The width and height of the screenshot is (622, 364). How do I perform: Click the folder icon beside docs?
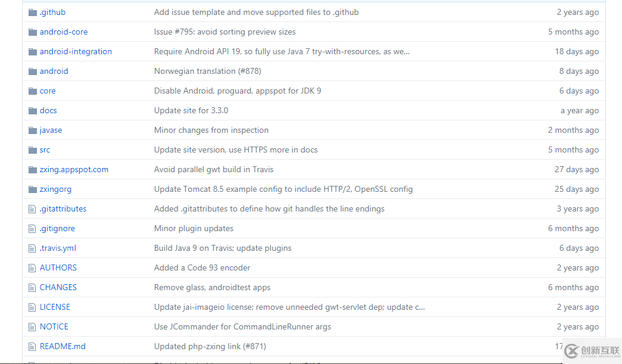33,111
